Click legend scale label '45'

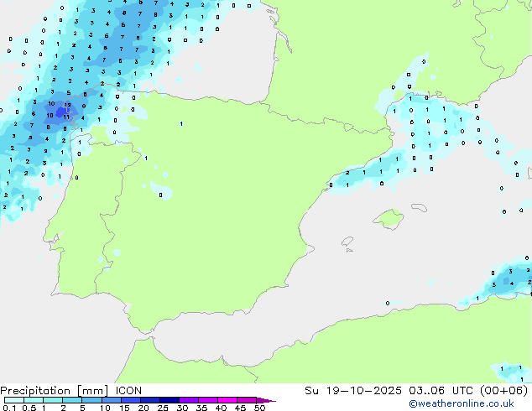coord(240,408)
